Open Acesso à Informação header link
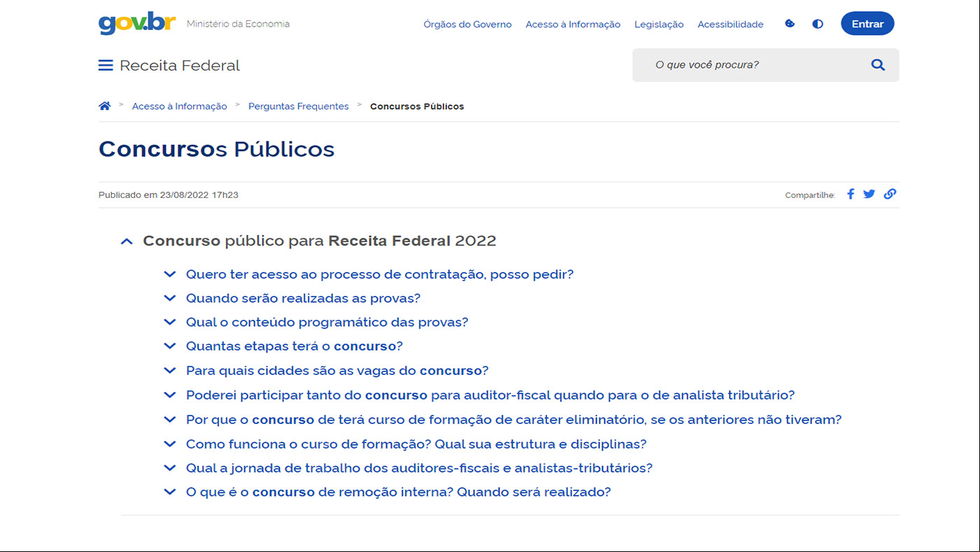The width and height of the screenshot is (980, 552). tap(573, 24)
